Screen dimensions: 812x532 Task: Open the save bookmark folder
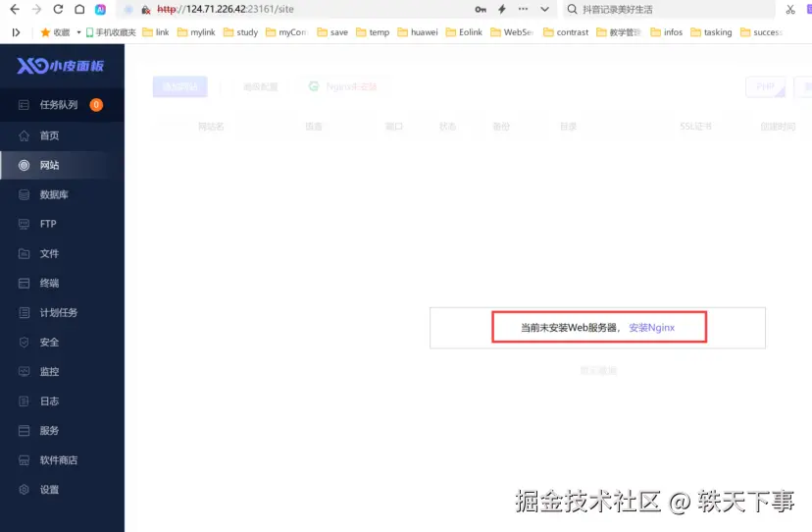pyautogui.click(x=332, y=32)
